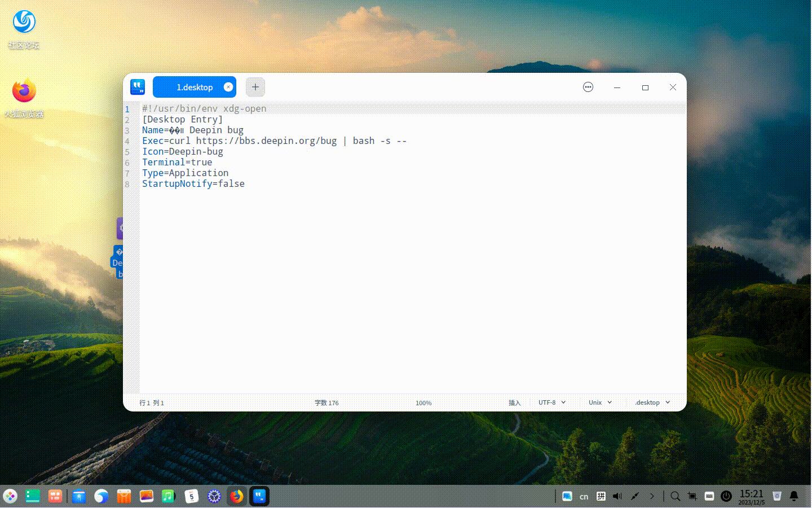Open the screenshot tool tray icon
Screen dimensions: 812x508
[x=692, y=496]
